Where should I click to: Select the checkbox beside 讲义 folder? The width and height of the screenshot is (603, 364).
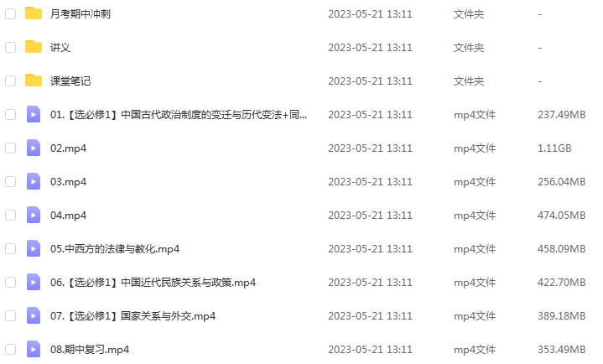click(10, 47)
